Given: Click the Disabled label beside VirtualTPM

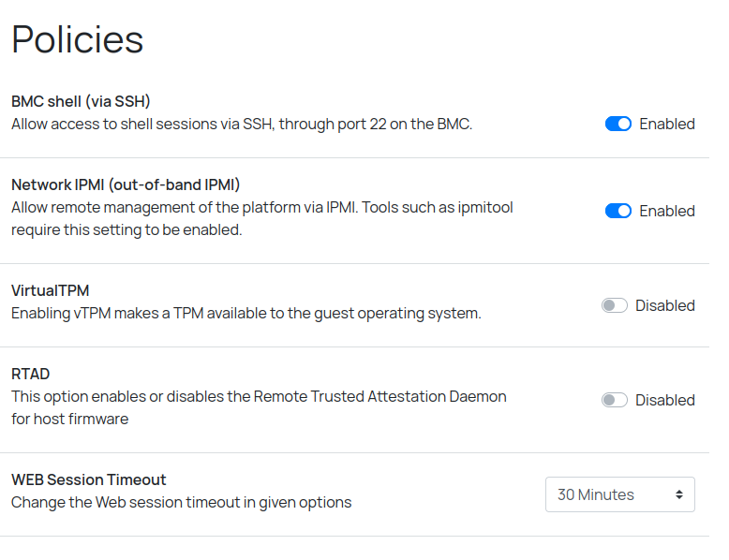Looking at the screenshot, I should point(665,305).
